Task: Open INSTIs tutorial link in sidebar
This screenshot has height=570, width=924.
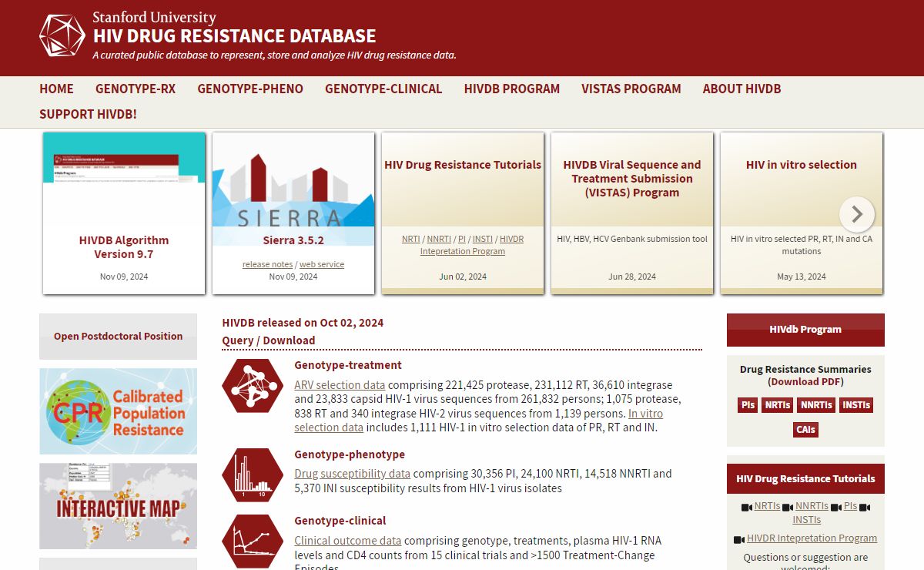Action: pyautogui.click(x=806, y=520)
